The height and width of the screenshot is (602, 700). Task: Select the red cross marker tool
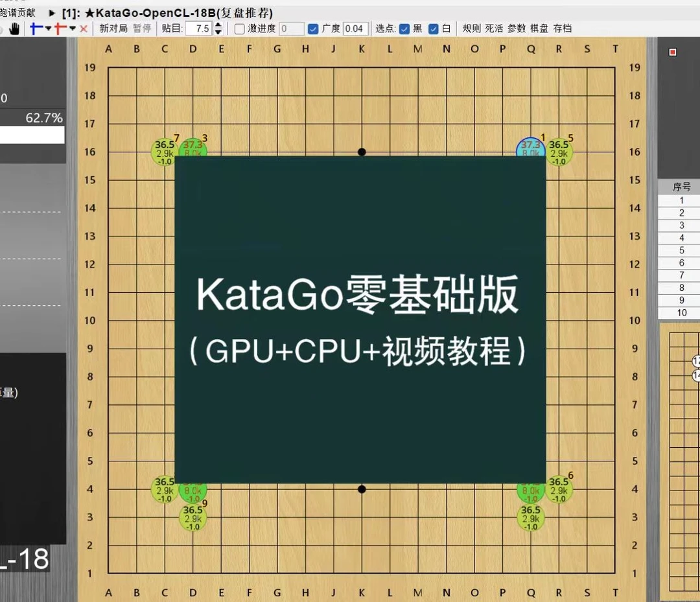pos(58,28)
